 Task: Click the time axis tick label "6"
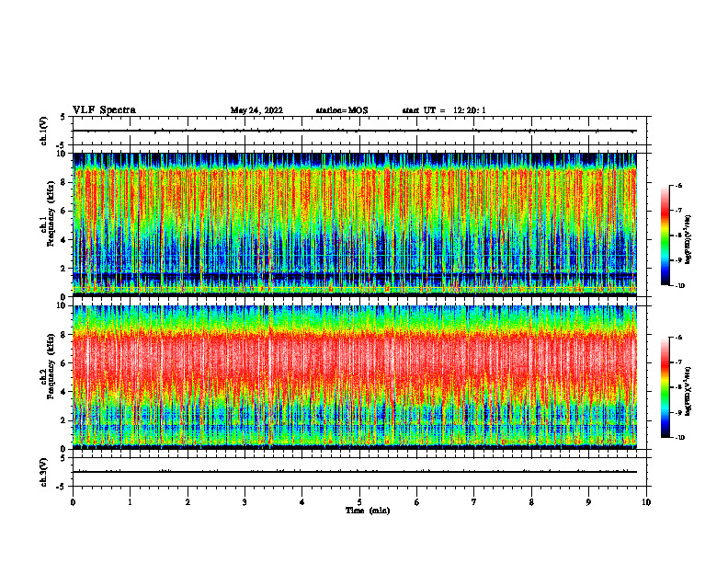(417, 502)
